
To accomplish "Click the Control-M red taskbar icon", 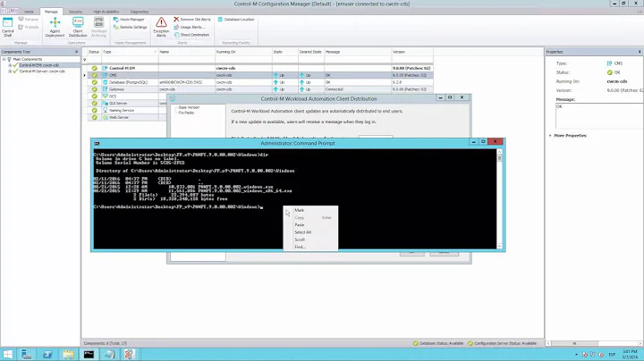I will [x=130, y=354].
